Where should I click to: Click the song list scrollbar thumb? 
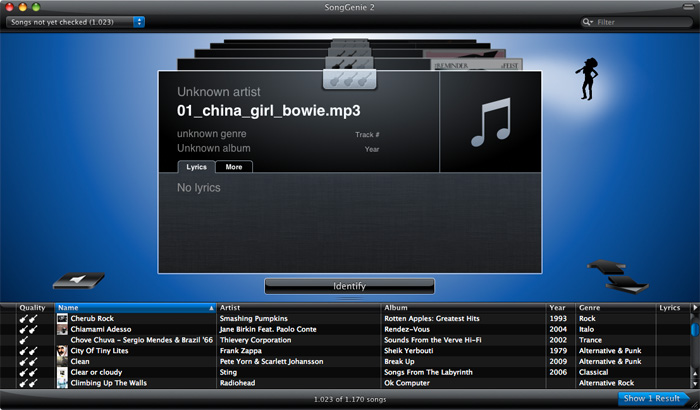(x=695, y=330)
